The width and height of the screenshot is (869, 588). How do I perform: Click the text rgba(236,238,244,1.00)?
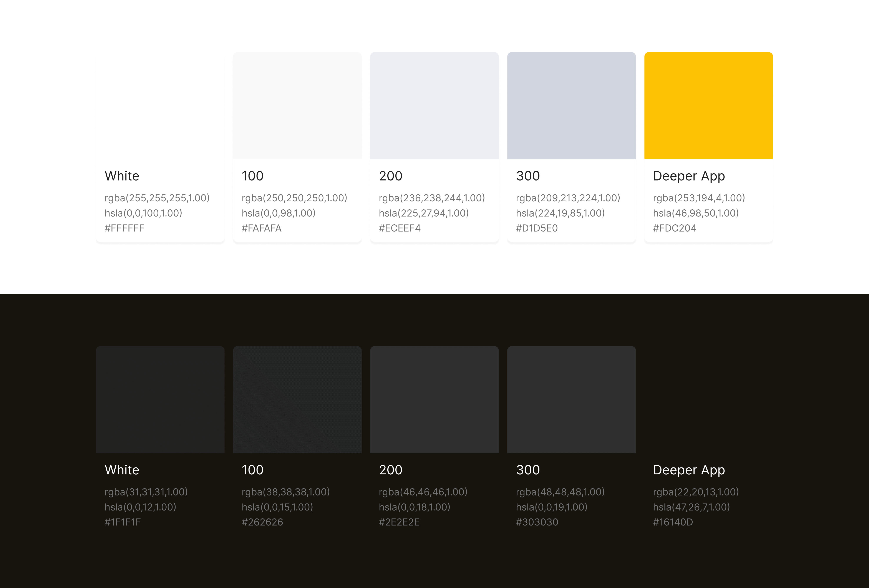tap(432, 198)
